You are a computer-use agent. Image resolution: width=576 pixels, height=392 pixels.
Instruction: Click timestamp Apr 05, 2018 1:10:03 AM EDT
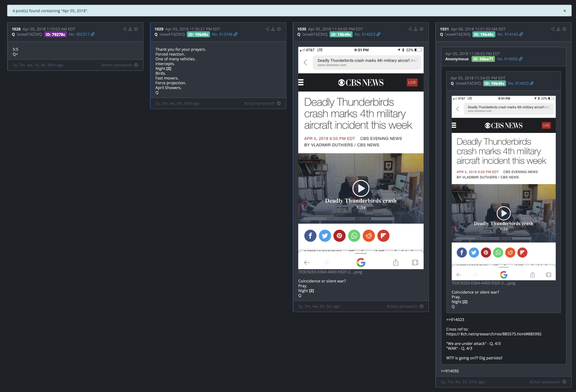coord(49,29)
